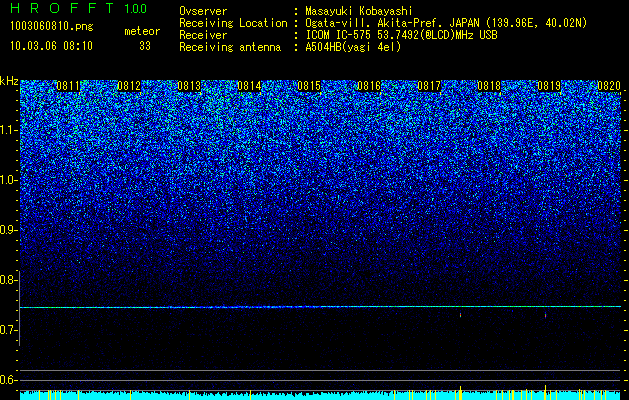Image resolution: width=629 pixels, height=400 pixels.
Task: Click the A504HB(yagi 4el) antenna text
Action: [x=353, y=47]
